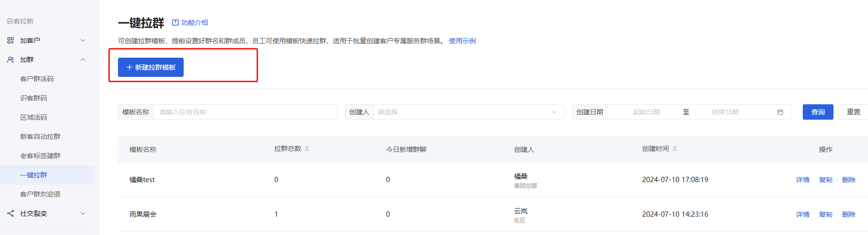Open 区域活码 menu item

point(34,117)
